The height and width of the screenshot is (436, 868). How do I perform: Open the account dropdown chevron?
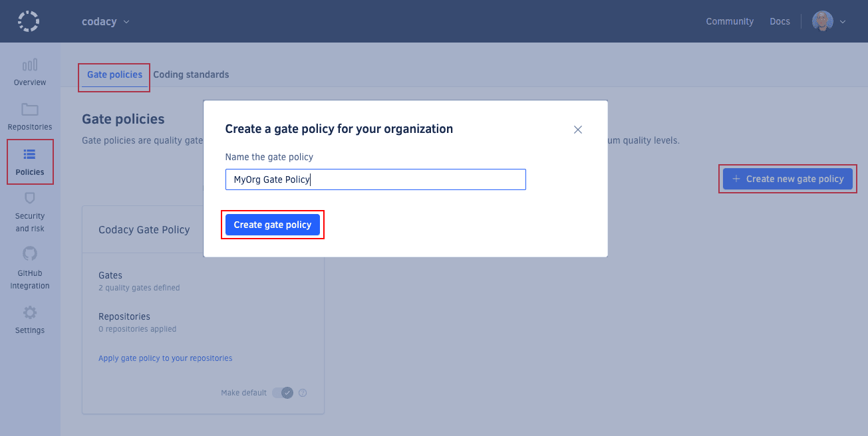click(841, 21)
